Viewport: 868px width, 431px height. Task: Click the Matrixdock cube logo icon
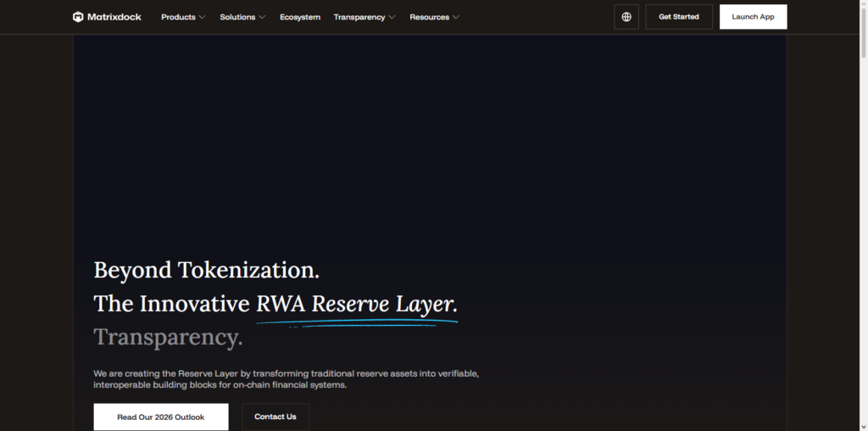click(x=78, y=17)
